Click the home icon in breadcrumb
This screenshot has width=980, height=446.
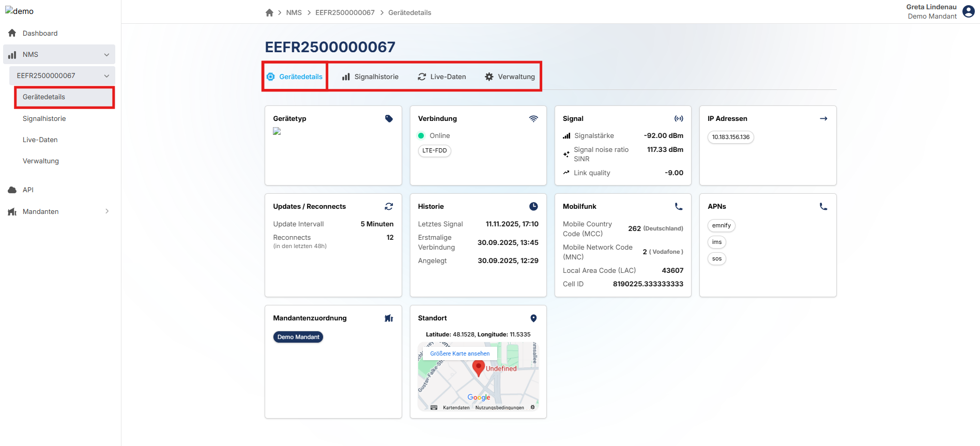[269, 13]
